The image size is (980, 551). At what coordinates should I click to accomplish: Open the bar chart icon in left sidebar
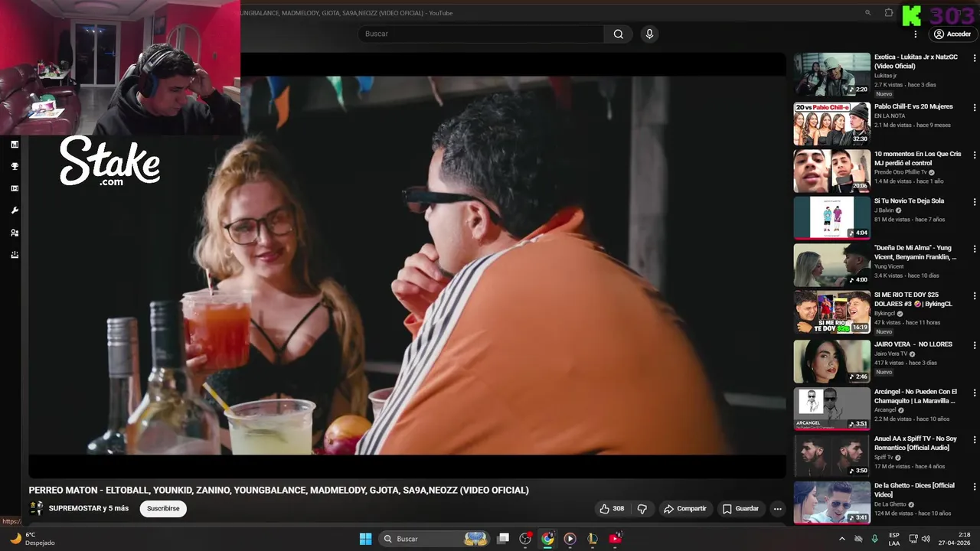(x=15, y=145)
